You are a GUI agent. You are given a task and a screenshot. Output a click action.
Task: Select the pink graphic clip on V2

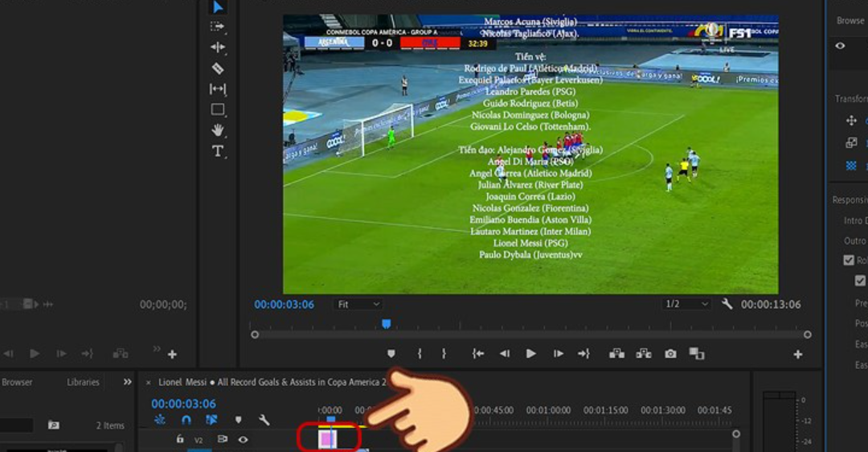point(328,438)
